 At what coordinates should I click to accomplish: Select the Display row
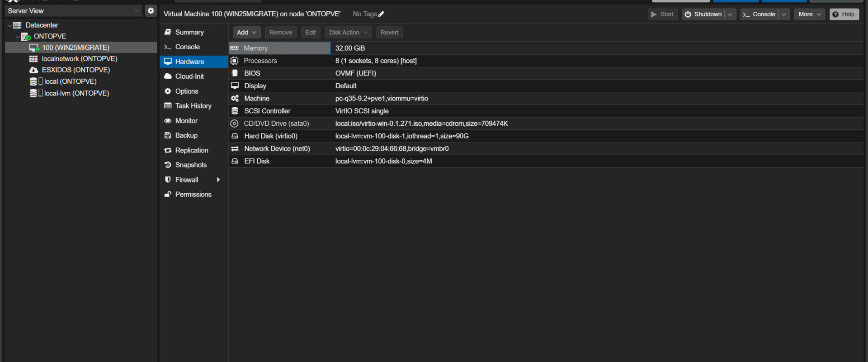546,86
